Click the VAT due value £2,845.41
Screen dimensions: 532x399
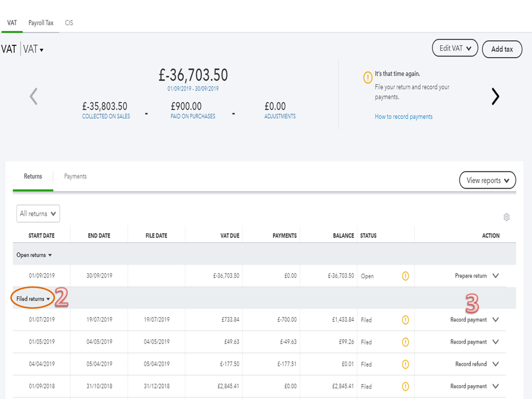[228, 386]
